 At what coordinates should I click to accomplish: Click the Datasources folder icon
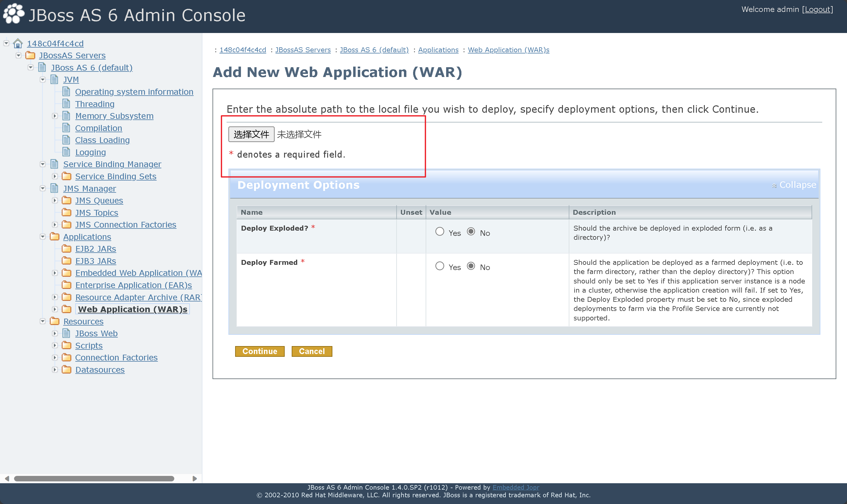67,370
